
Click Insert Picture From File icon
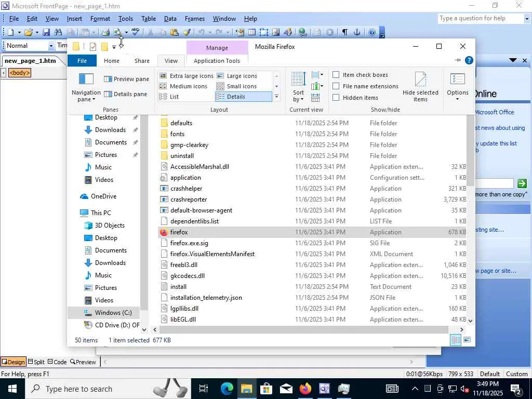click(x=276, y=32)
